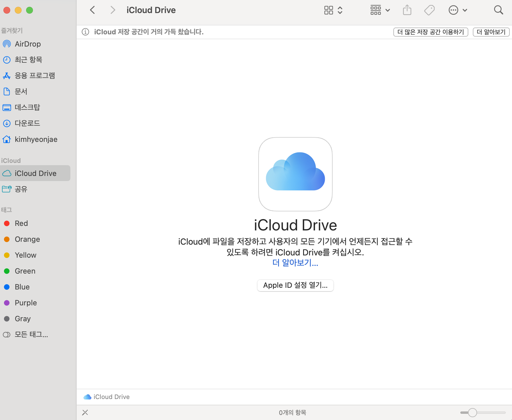This screenshot has height=420, width=512.
Task: Open the ellipsis action menu
Action: pos(458,10)
